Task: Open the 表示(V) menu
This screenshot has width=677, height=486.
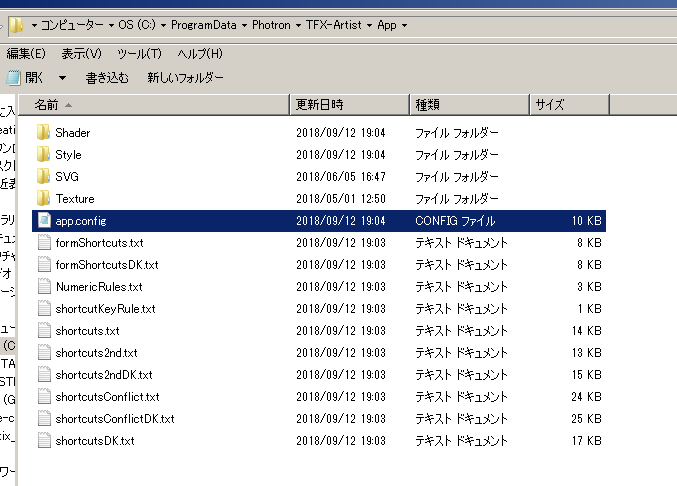Action: coord(82,54)
